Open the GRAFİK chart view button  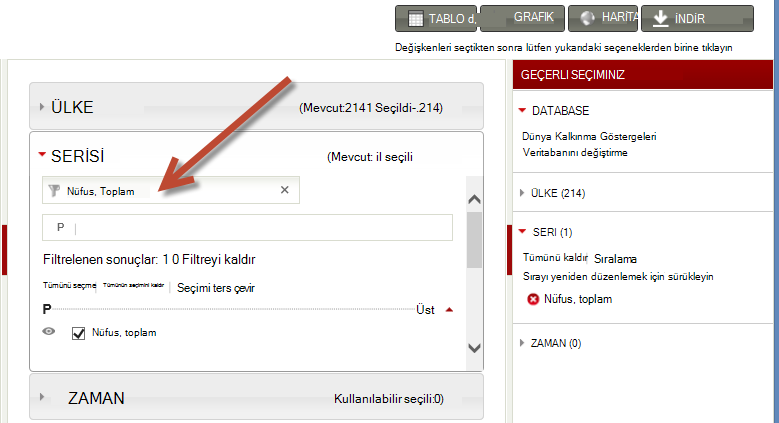[x=522, y=18]
